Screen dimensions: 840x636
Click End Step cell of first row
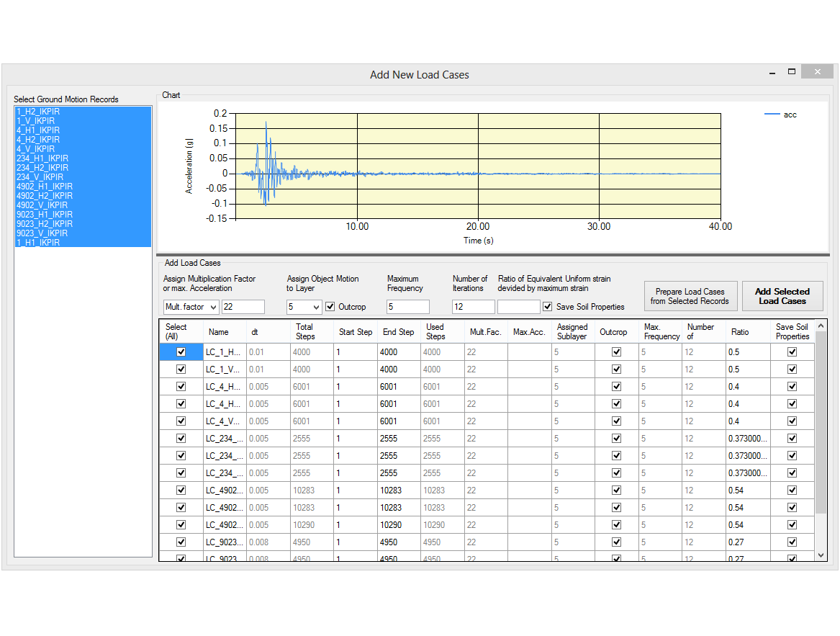tap(398, 352)
